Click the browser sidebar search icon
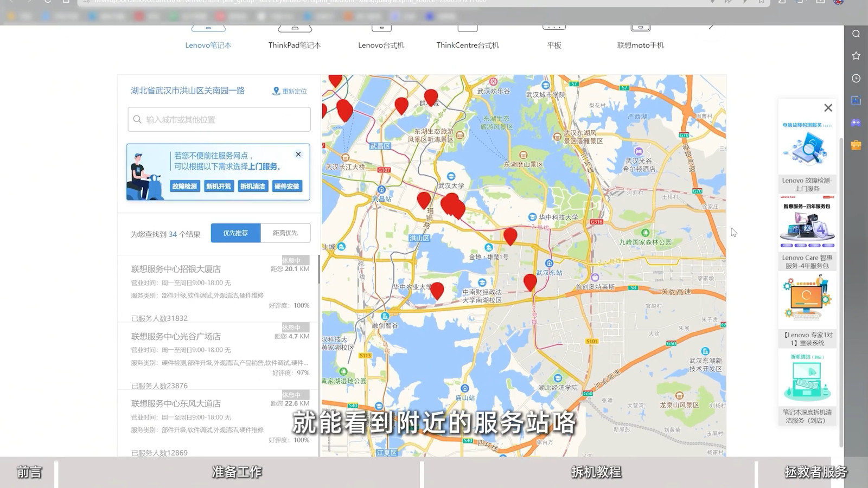Screen dimensions: 868x488 (856, 34)
